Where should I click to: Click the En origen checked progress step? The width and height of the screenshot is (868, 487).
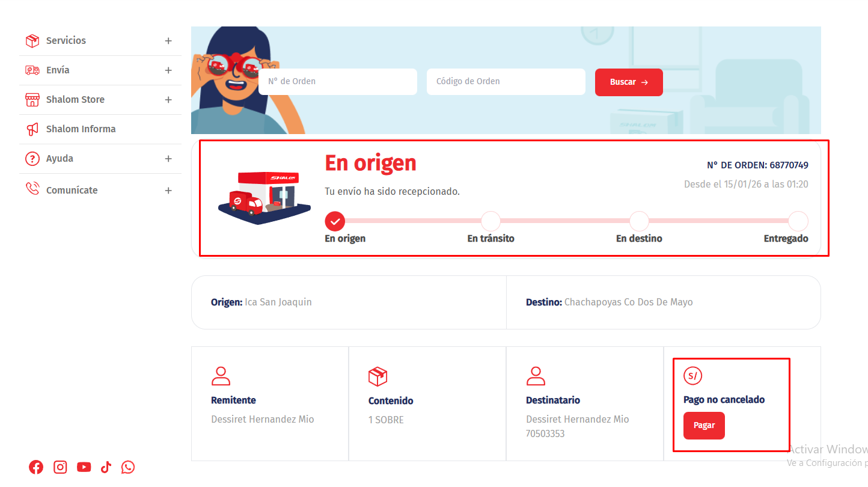335,221
